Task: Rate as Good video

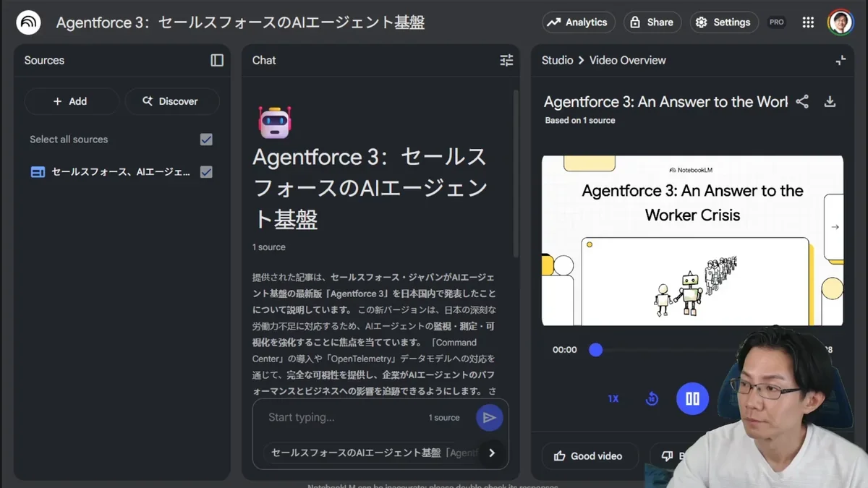Action: (x=590, y=456)
